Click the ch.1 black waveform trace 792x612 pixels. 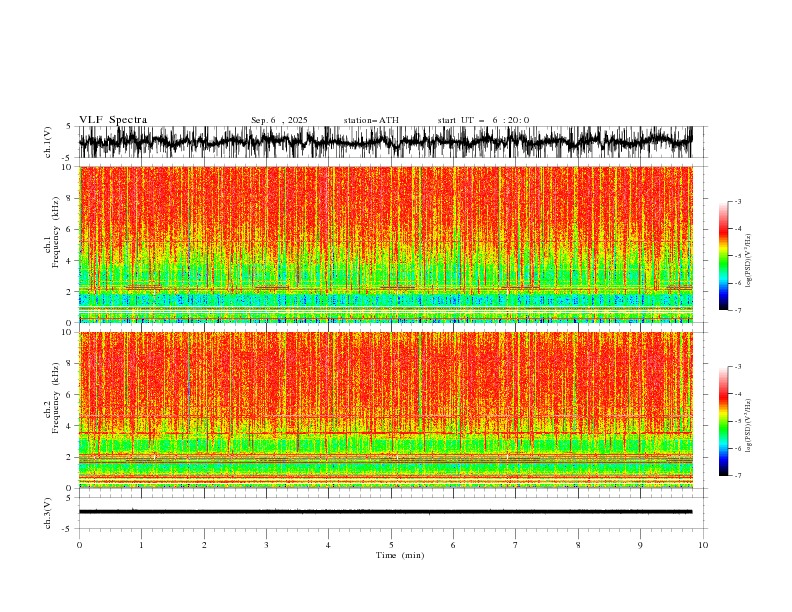pyautogui.click(x=385, y=142)
